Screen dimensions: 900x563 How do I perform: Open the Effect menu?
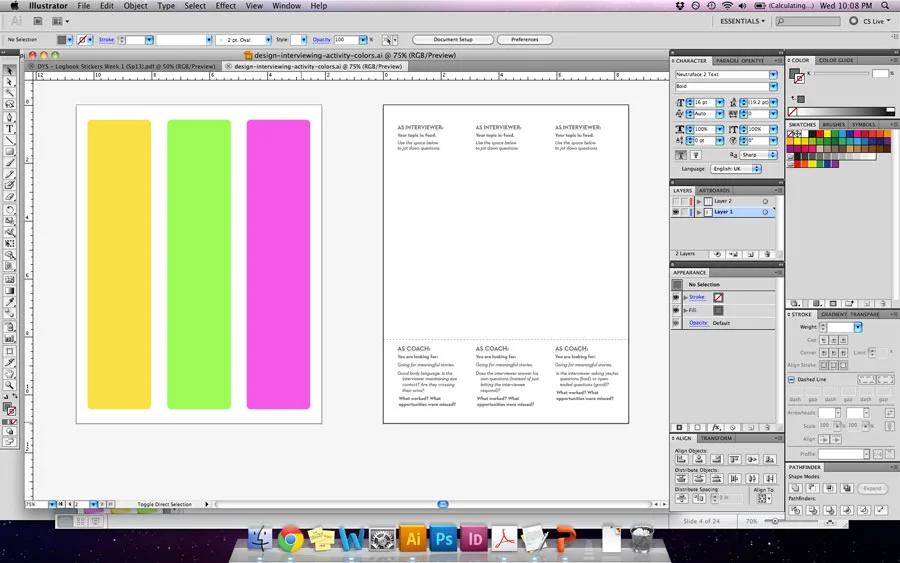tap(226, 6)
